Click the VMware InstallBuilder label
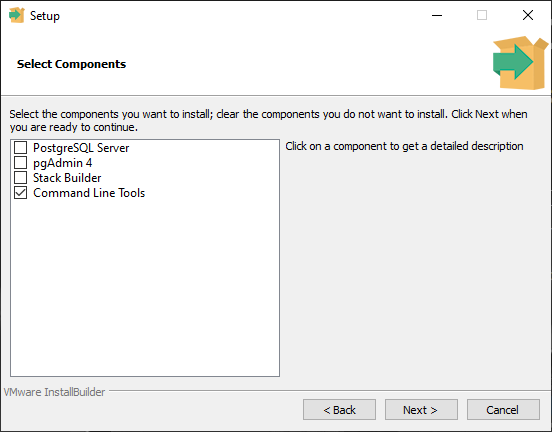The width and height of the screenshot is (552, 432). click(x=54, y=392)
